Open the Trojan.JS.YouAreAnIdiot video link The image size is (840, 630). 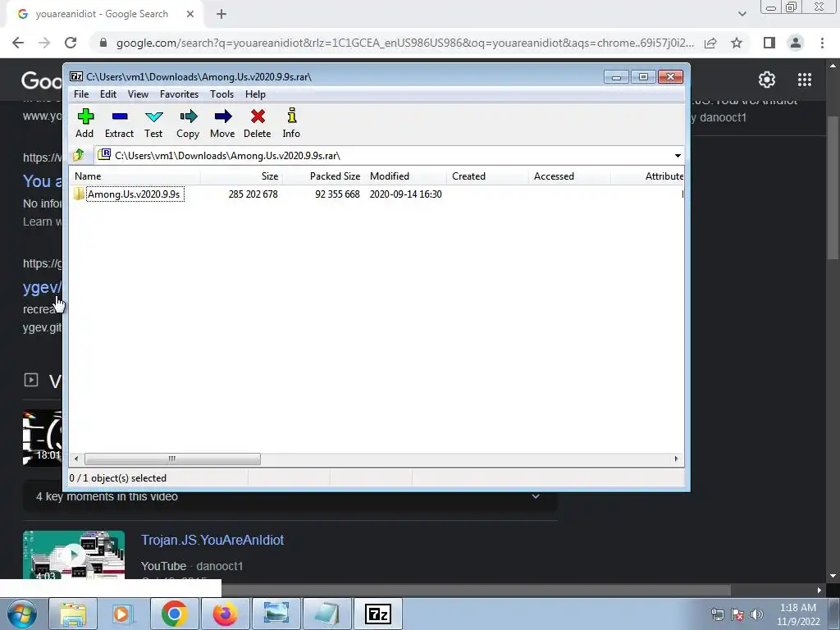212,540
